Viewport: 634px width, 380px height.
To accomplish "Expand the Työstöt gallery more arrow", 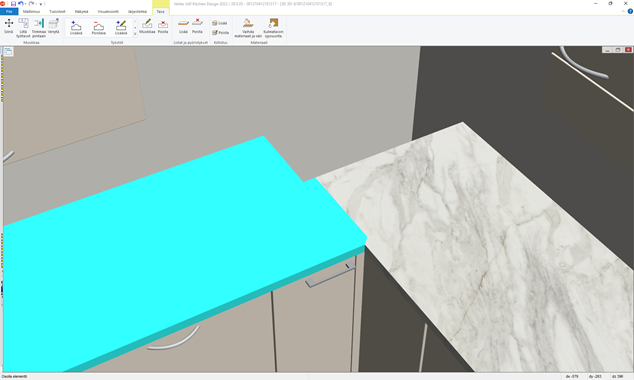I will 135,34.
